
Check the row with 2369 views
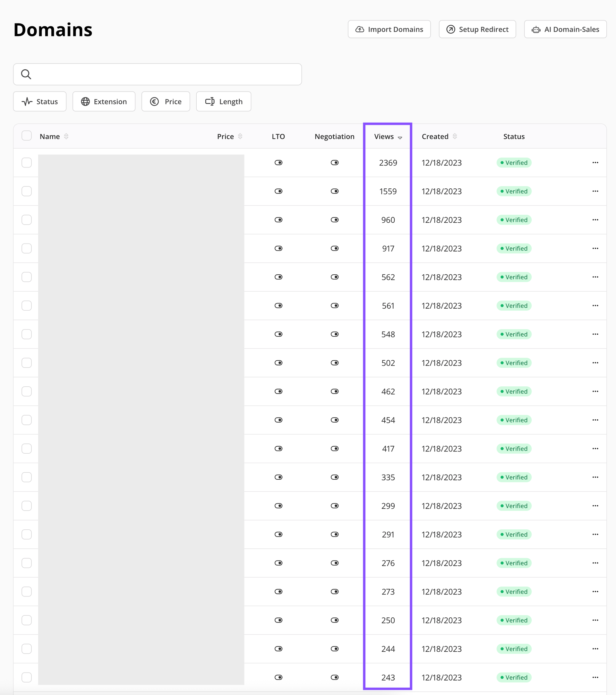27,163
